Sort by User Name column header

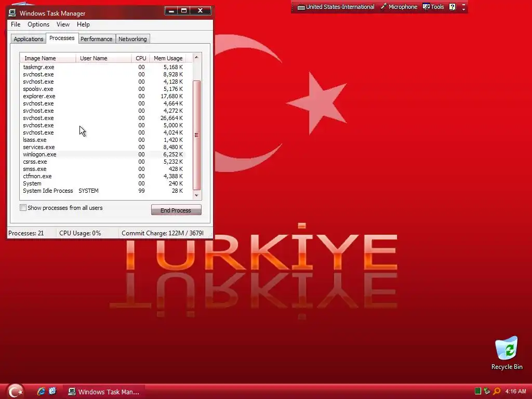104,58
